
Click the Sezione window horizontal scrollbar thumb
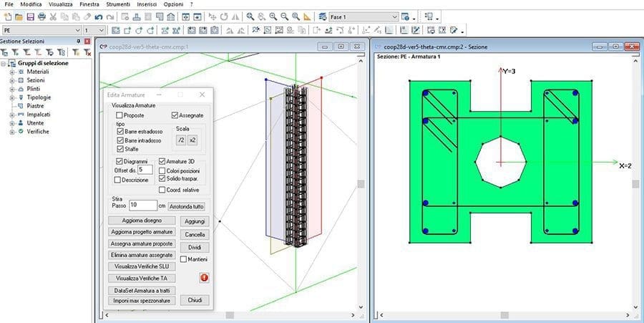pos(504,315)
